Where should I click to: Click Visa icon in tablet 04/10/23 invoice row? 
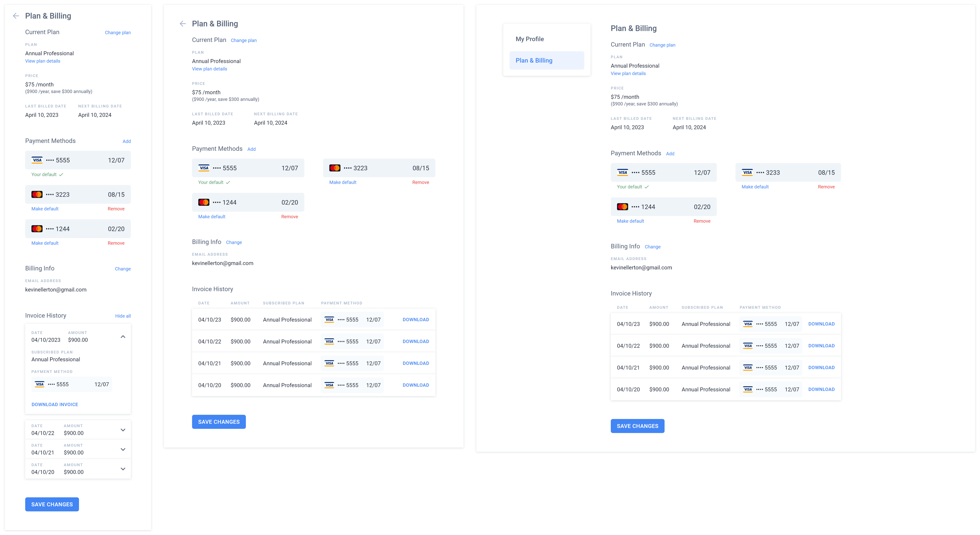[x=329, y=320]
